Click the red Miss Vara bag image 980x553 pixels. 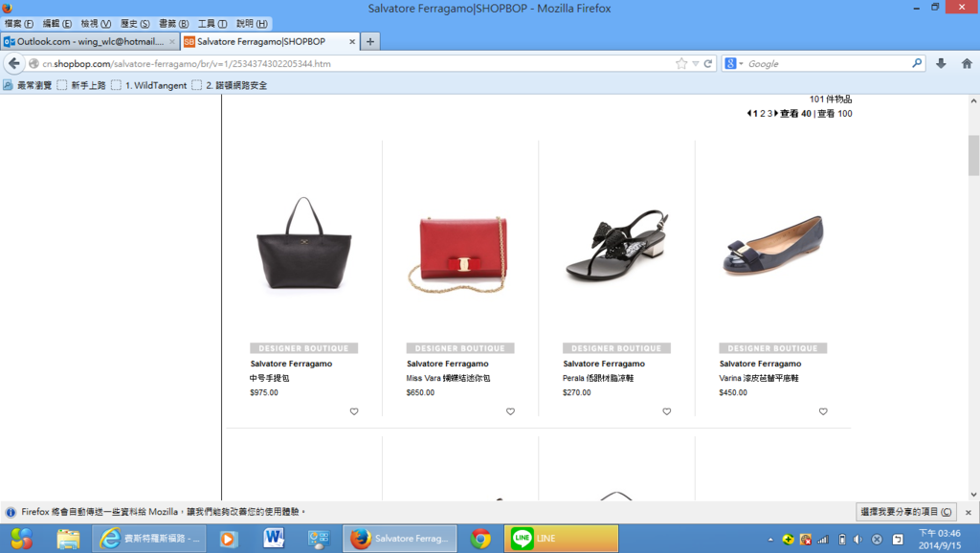458,254
